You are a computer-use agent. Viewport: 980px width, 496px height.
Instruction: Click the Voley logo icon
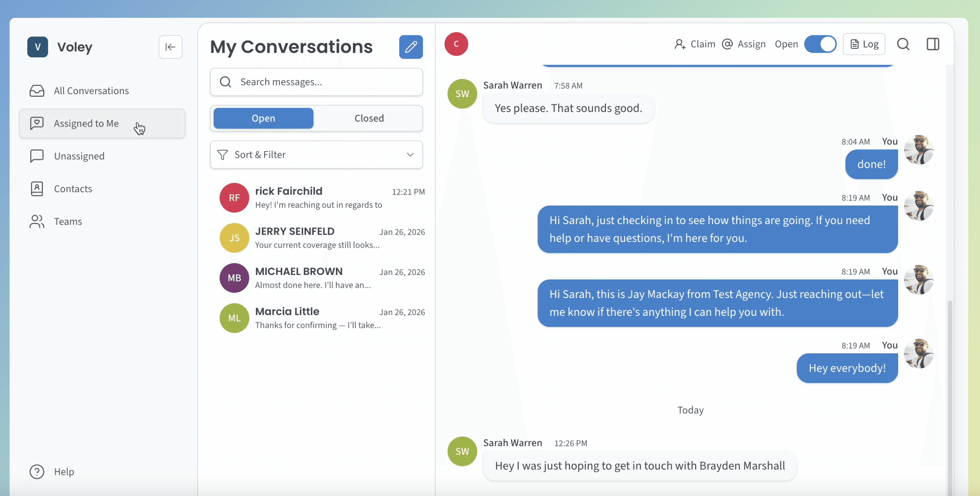tap(37, 47)
